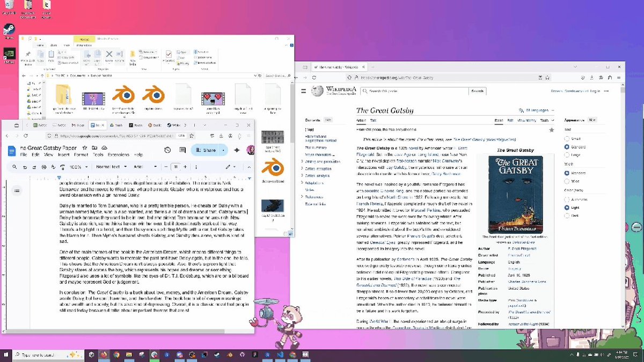Open the Insert menu in Docs
The height and width of the screenshot is (362, 644).
click(63, 154)
